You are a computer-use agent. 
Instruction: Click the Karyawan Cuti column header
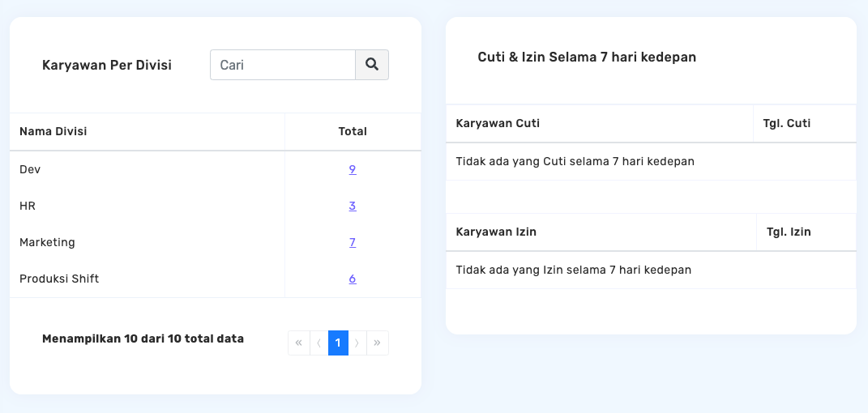tap(498, 123)
